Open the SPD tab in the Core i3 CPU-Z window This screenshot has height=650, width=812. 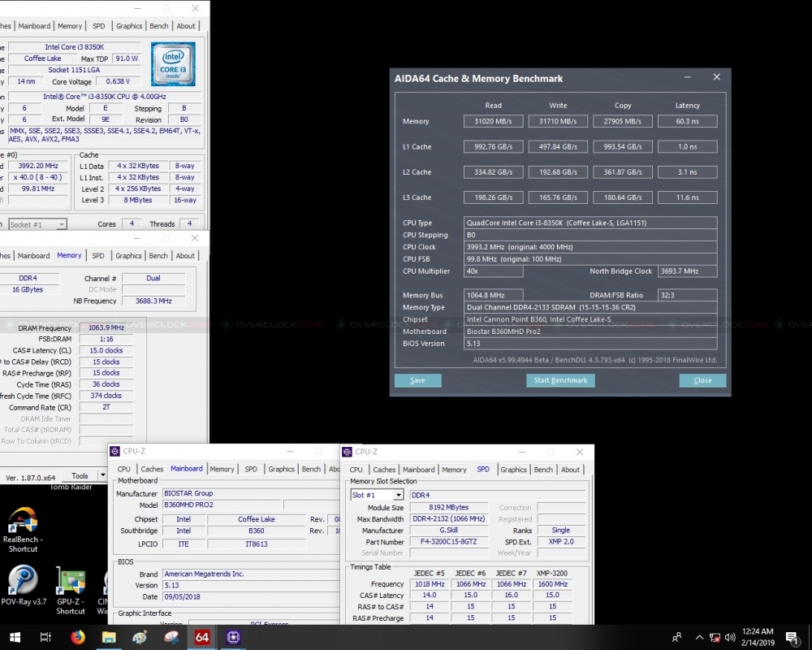pos(98,26)
